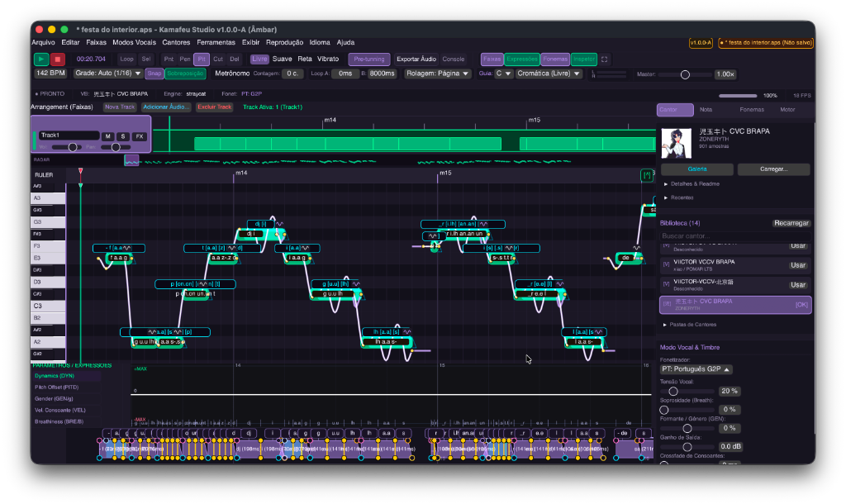
Task: Pick the Del delete tool
Action: (x=234, y=59)
